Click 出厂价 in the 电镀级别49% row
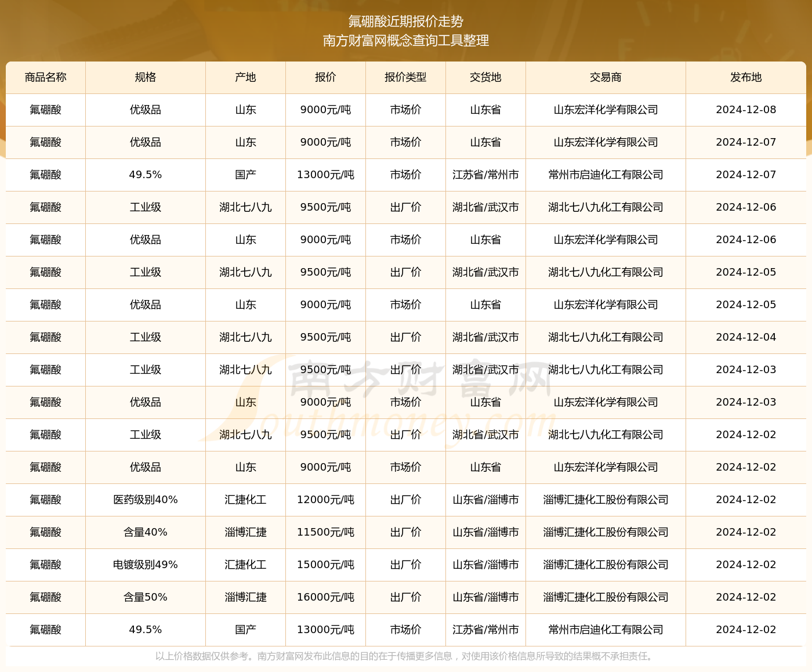812x672 pixels. pyautogui.click(x=405, y=565)
